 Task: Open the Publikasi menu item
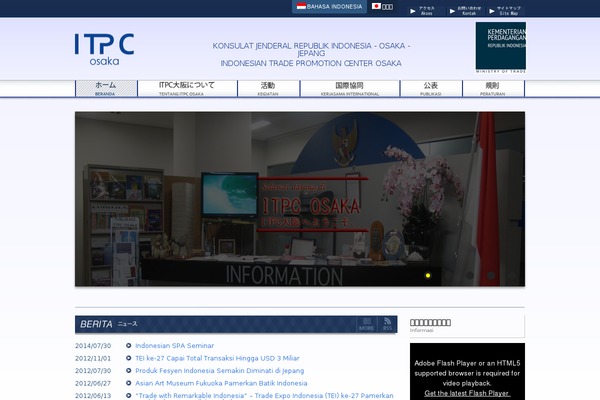coord(431,88)
